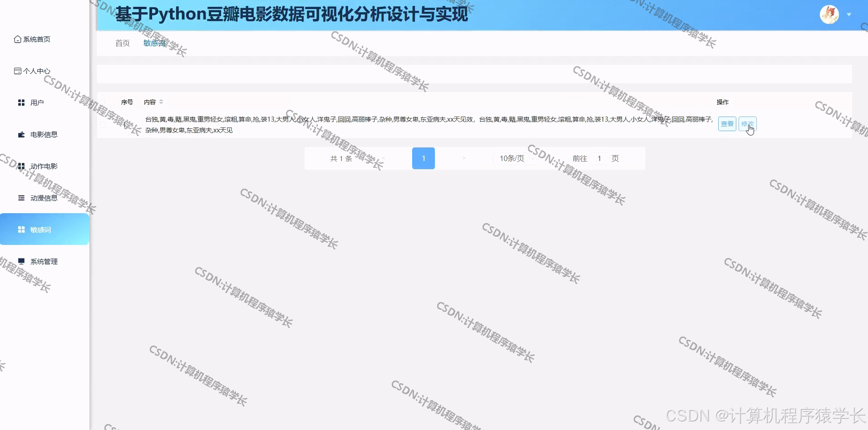Sort the table by 内容 column caret

(x=161, y=102)
